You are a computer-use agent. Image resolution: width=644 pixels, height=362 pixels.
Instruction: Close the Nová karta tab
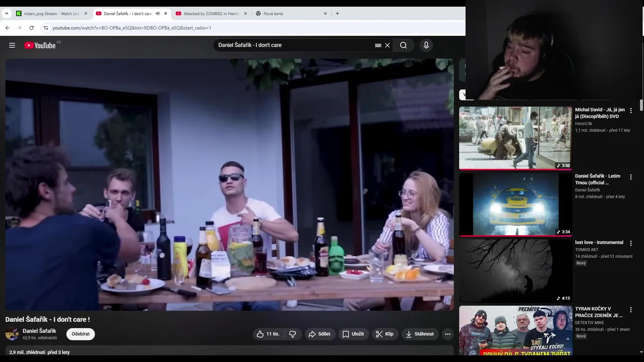tap(325, 14)
